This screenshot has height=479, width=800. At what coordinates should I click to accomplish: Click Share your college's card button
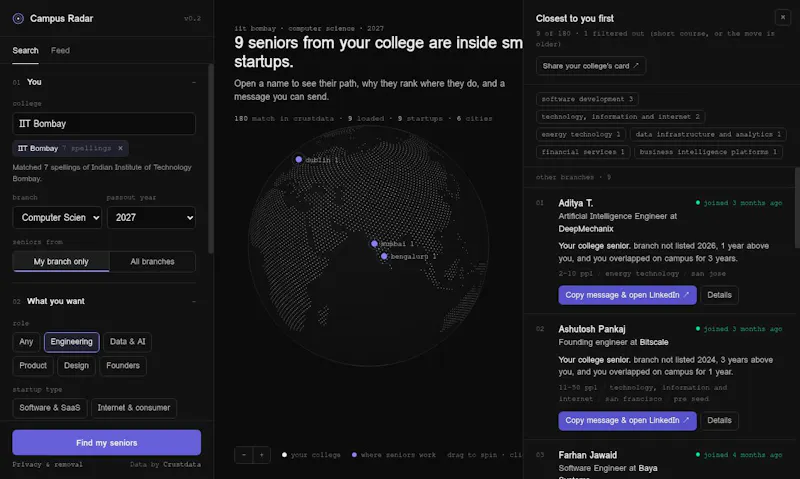tap(591, 66)
